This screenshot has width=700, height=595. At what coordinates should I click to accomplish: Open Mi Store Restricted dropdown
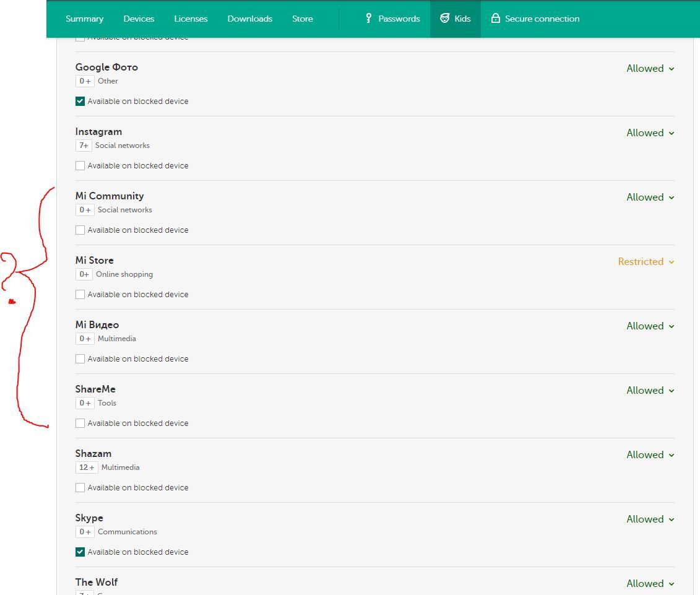pos(646,261)
